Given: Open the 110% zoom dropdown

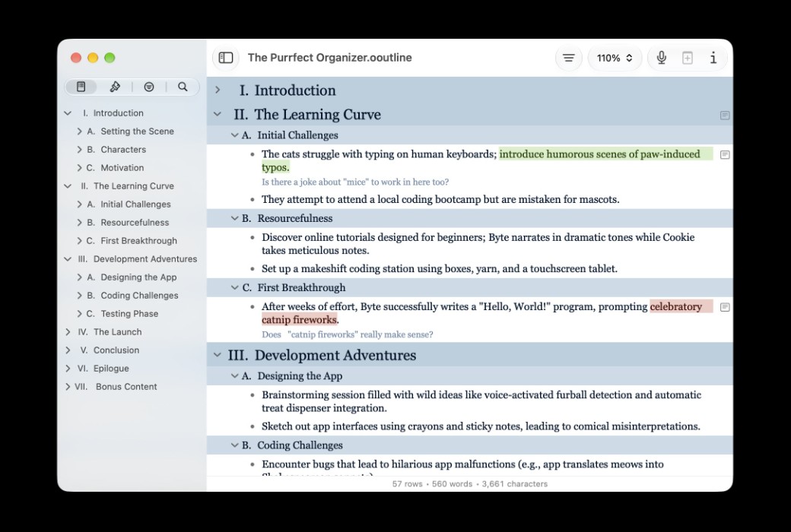Looking at the screenshot, I should (x=615, y=58).
